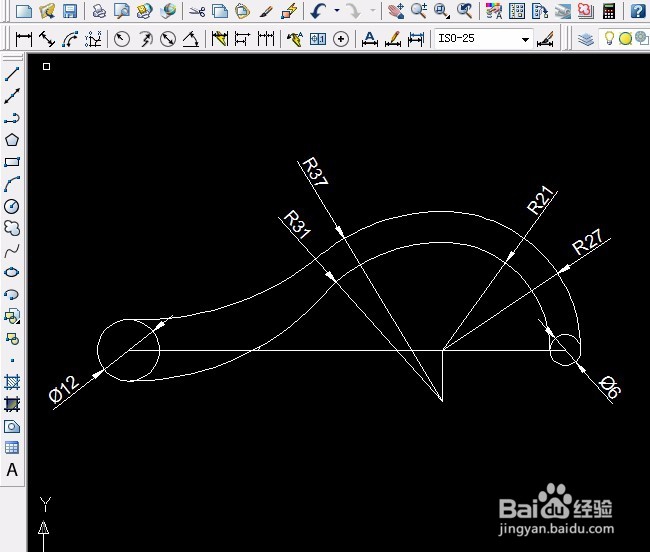650x552 pixels.
Task: Open Help with question mark icon
Action: point(638,10)
